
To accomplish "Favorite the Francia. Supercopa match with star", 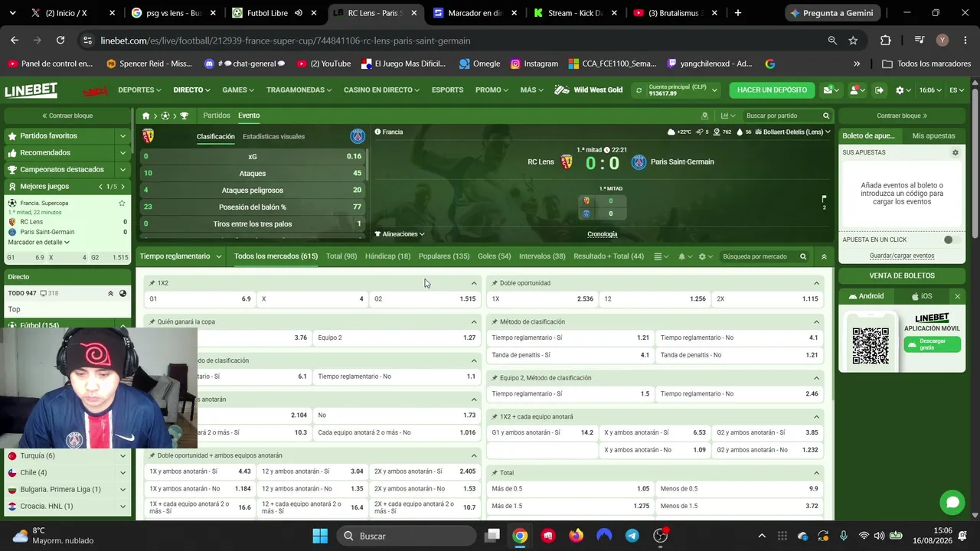I will [x=122, y=203].
